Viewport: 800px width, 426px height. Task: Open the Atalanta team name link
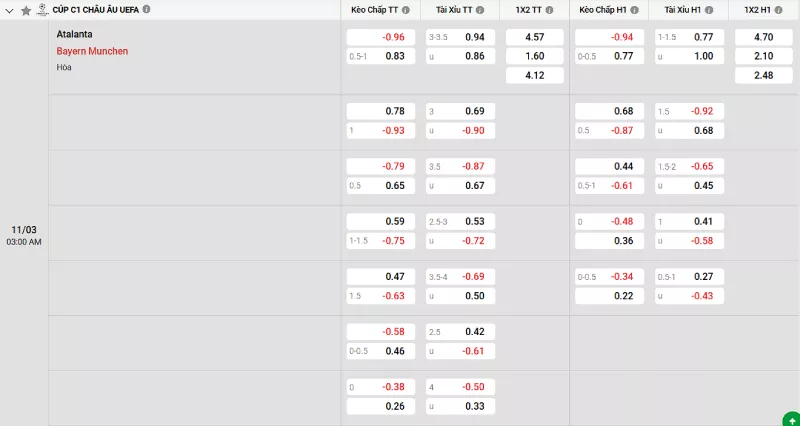pos(75,34)
